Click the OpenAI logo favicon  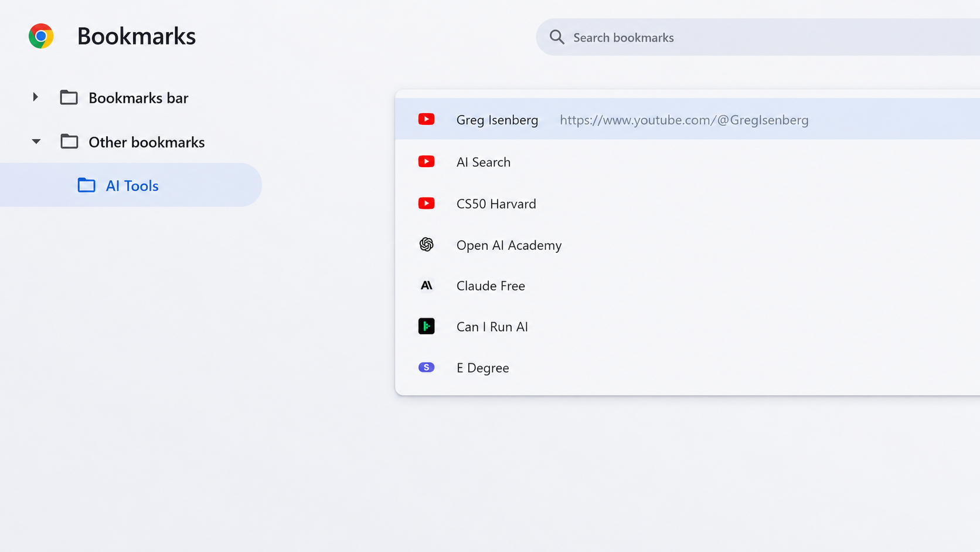(426, 245)
